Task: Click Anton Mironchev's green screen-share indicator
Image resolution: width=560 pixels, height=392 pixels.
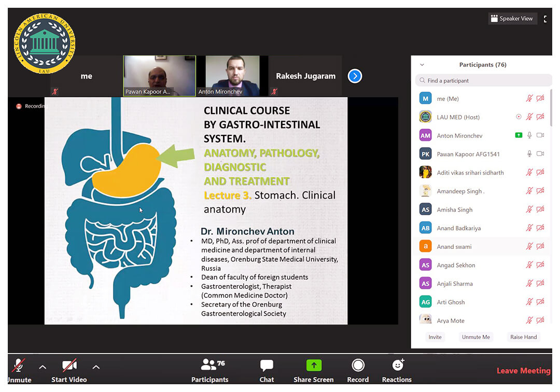Action: pos(519,135)
